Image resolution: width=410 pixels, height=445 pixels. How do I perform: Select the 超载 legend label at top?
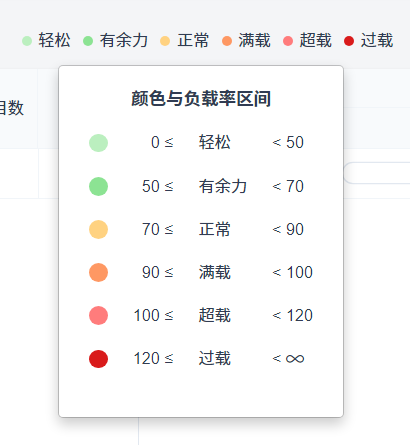(315, 40)
